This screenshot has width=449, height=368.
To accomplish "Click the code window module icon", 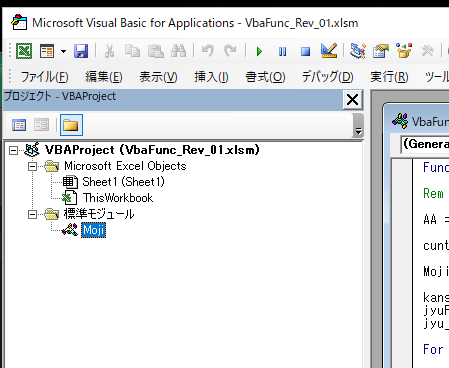I will 400,121.
